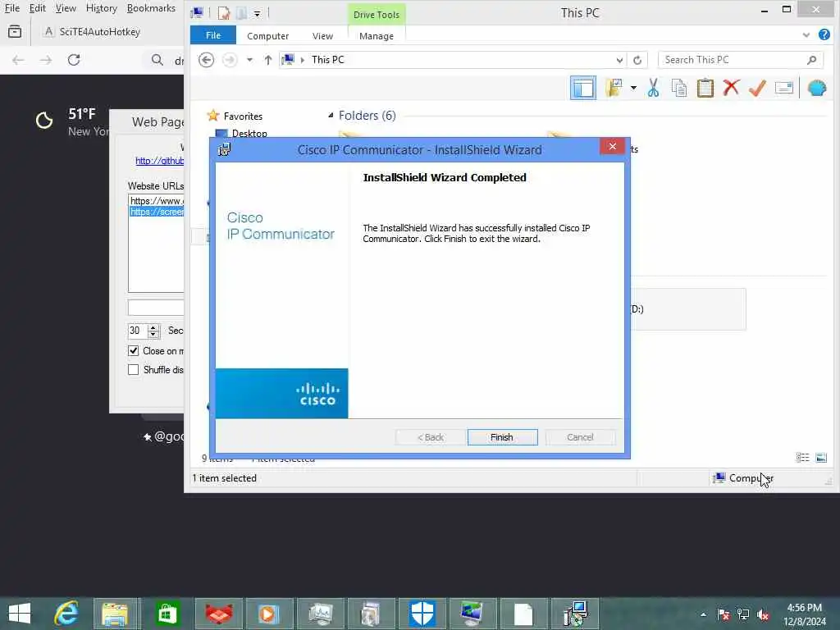Click the Paste clipboard icon

(x=705, y=88)
